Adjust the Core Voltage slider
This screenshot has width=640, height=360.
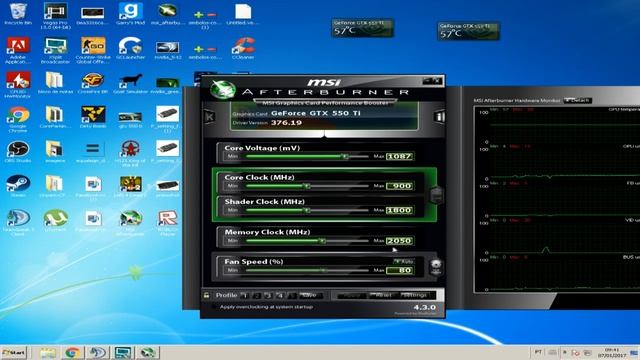click(x=307, y=156)
